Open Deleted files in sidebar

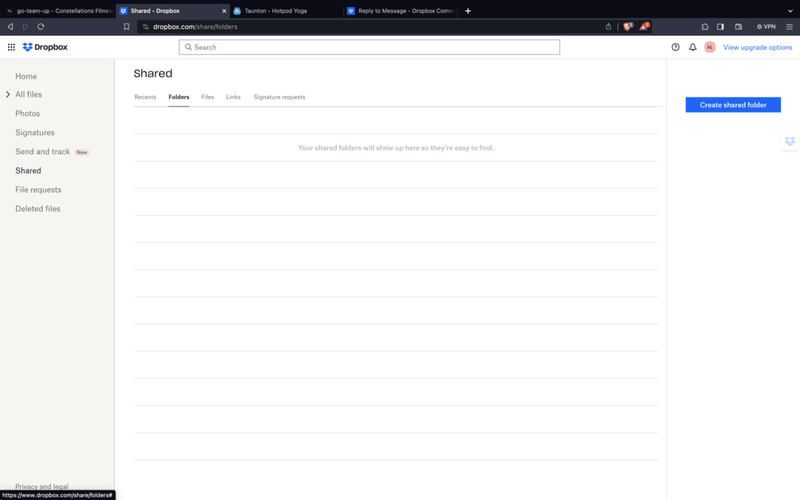point(38,209)
